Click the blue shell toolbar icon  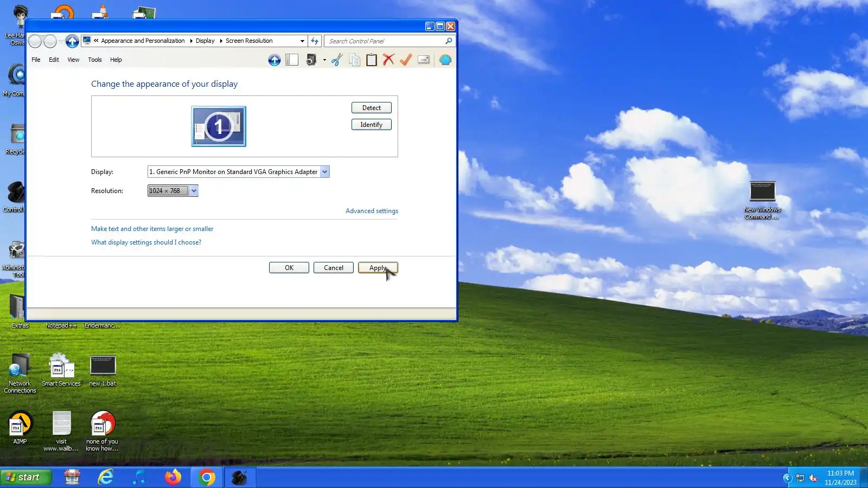point(445,60)
